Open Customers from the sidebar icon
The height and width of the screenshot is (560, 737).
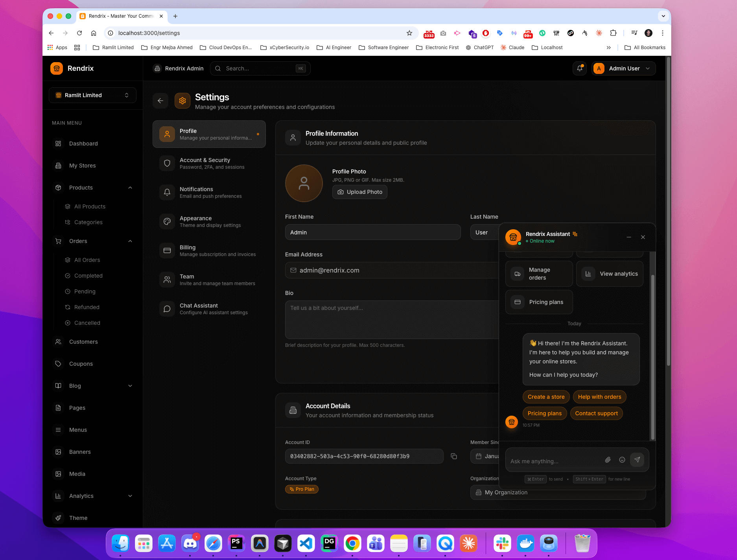click(58, 342)
